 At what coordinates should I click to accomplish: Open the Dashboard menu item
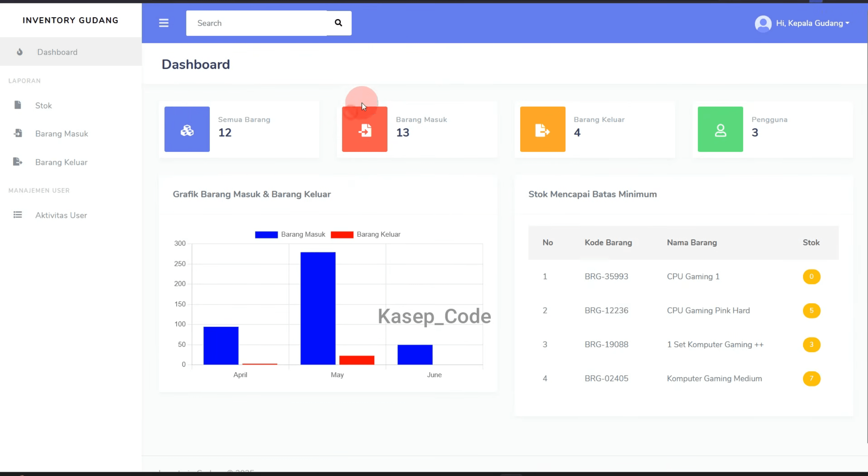coord(71,52)
